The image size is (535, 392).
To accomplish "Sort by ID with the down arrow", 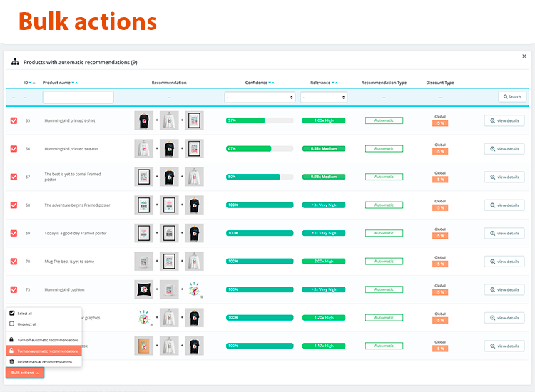I will (x=31, y=83).
